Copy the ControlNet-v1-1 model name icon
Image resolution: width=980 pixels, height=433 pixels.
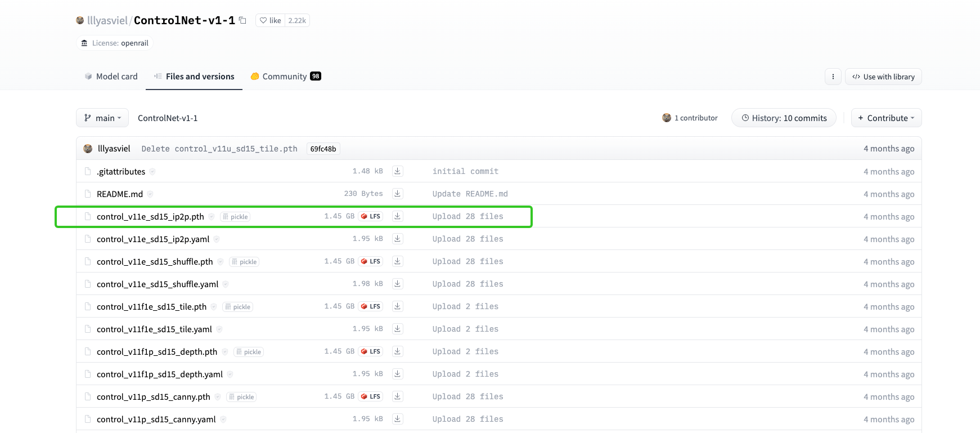coord(242,20)
